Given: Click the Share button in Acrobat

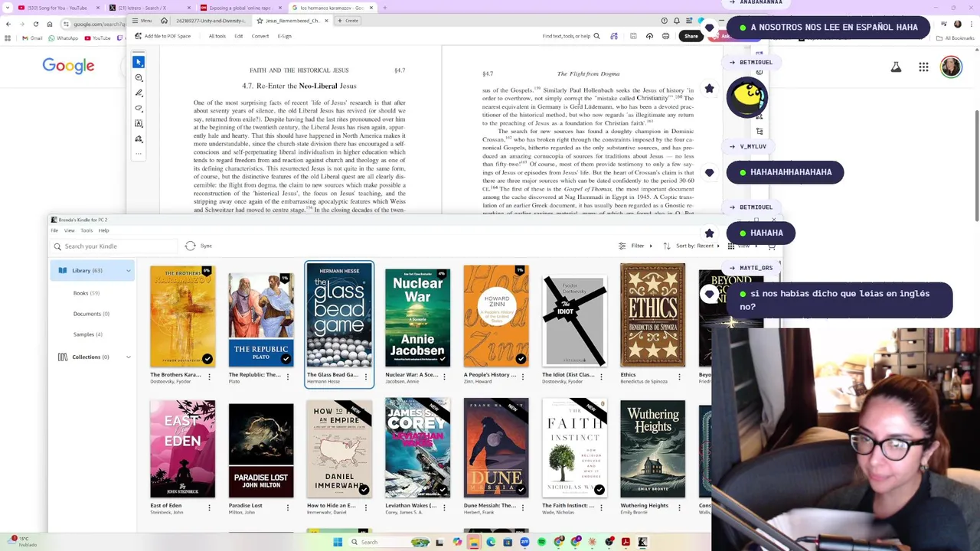Looking at the screenshot, I should tap(691, 36).
